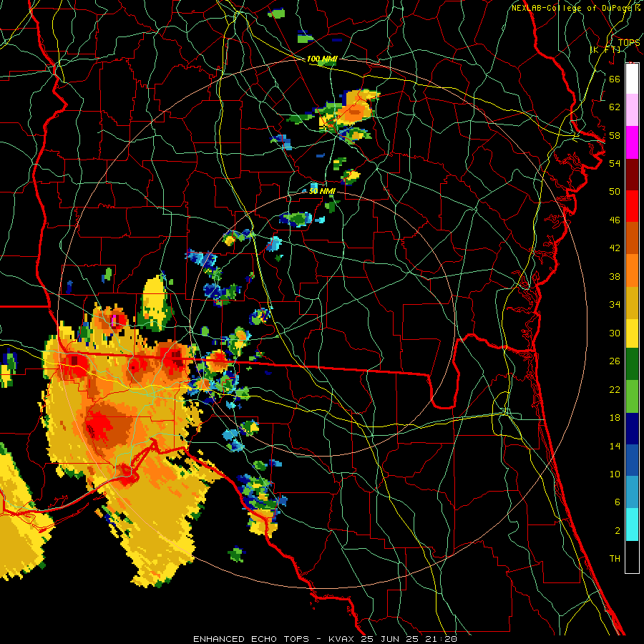Click the '34' legend value
Screen dimensions: 644x644
click(x=615, y=305)
